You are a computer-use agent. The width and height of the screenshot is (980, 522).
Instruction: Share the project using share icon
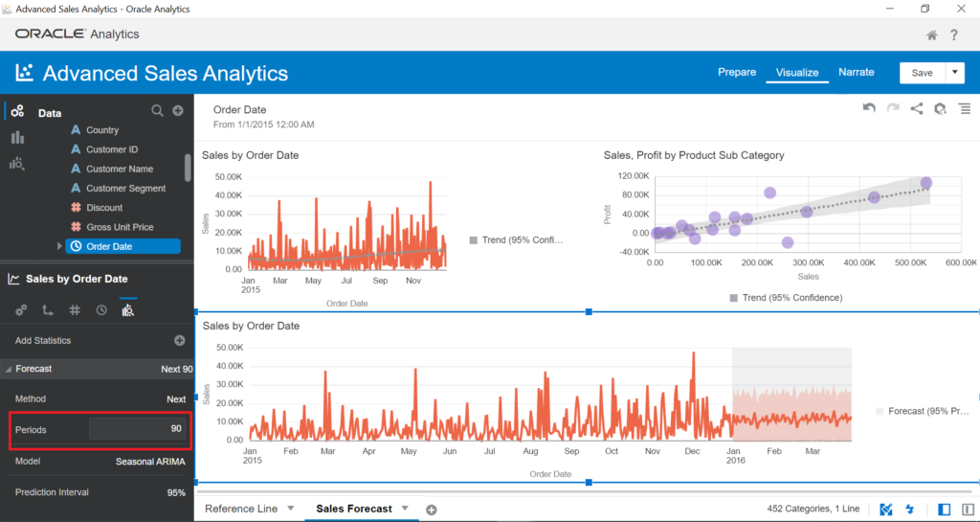(x=916, y=109)
